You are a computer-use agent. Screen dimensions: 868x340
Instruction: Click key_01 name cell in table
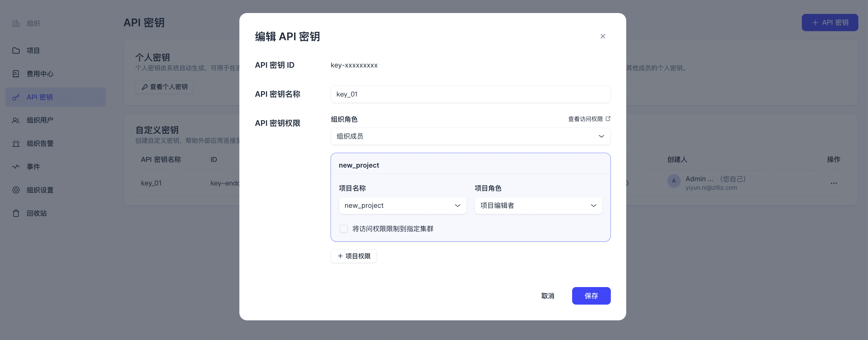151,183
